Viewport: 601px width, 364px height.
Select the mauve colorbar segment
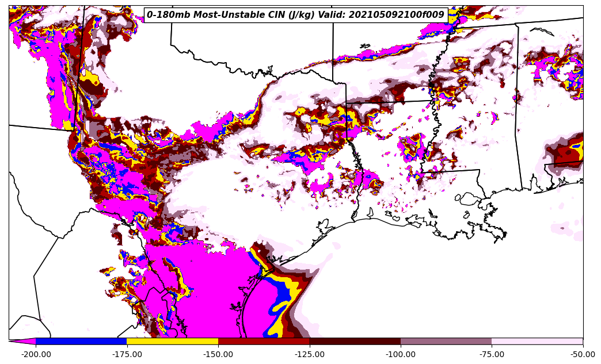tap(446, 341)
